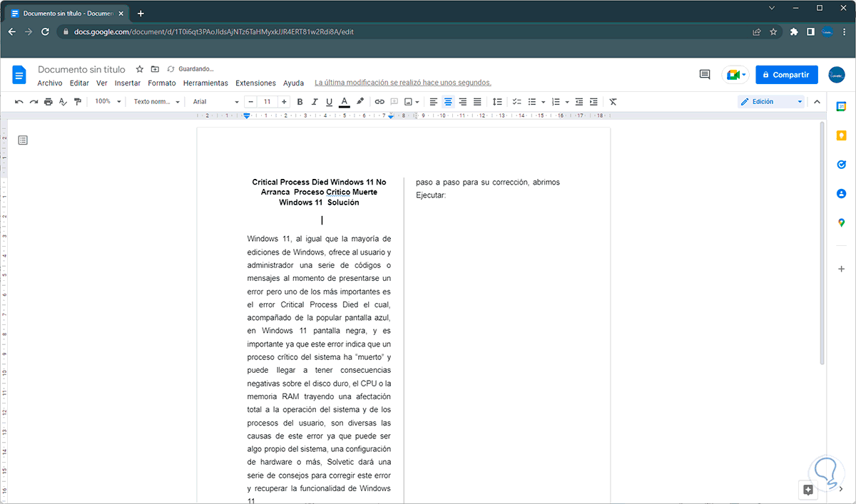856x504 pixels.
Task: Clear text formatting
Action: pyautogui.click(x=613, y=102)
